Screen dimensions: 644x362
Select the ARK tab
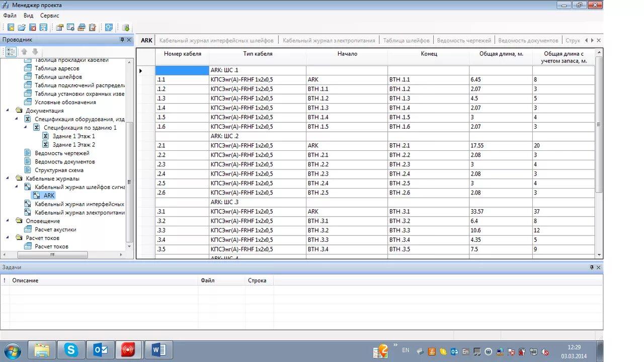click(146, 40)
